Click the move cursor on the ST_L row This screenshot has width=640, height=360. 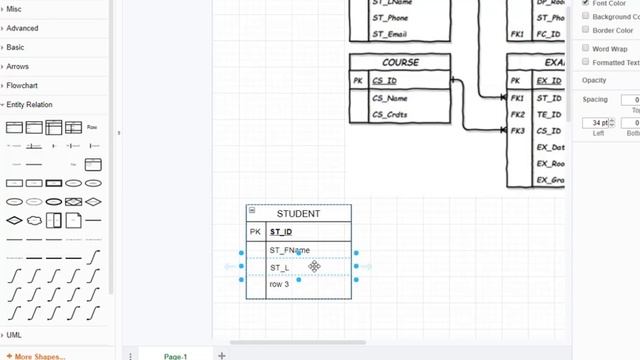coord(314,267)
